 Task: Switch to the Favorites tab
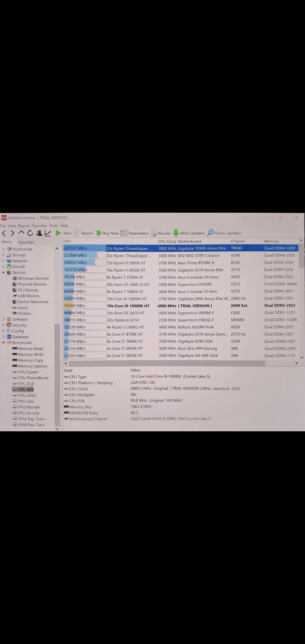click(26, 242)
